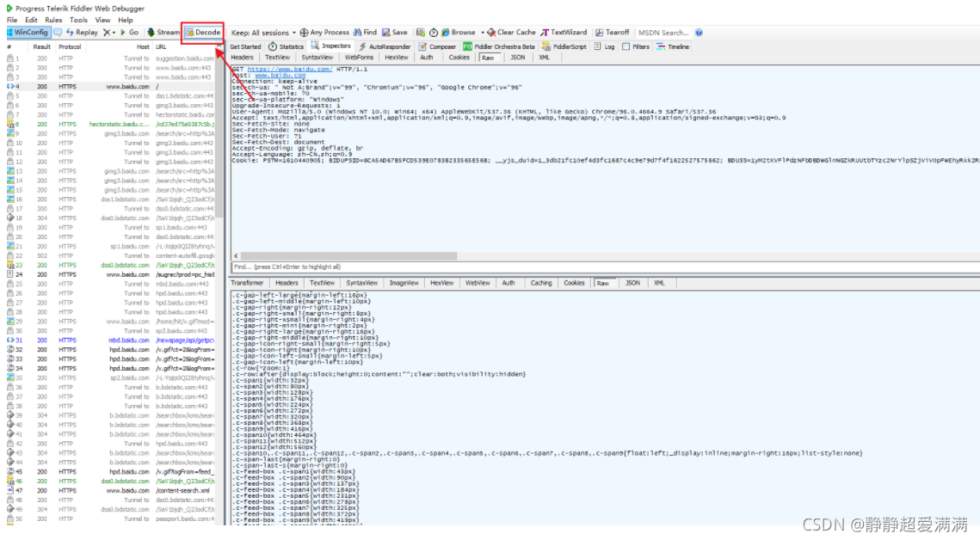The height and width of the screenshot is (540, 980).
Task: Focus the MSDN Search field
Action: [663, 33]
